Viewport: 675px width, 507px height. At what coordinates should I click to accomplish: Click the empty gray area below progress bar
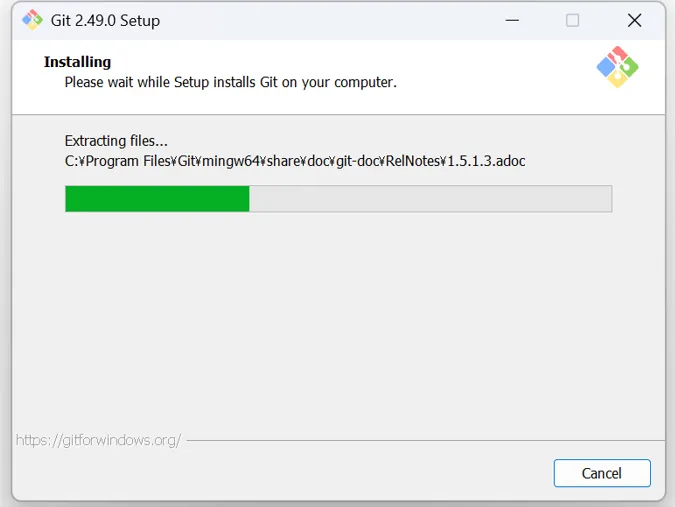click(x=338, y=320)
